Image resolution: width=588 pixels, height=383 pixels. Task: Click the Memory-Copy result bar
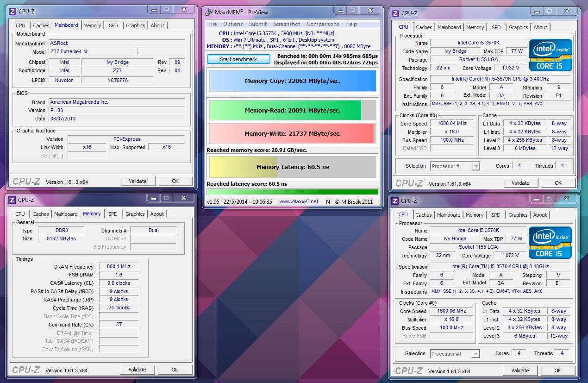click(x=293, y=81)
